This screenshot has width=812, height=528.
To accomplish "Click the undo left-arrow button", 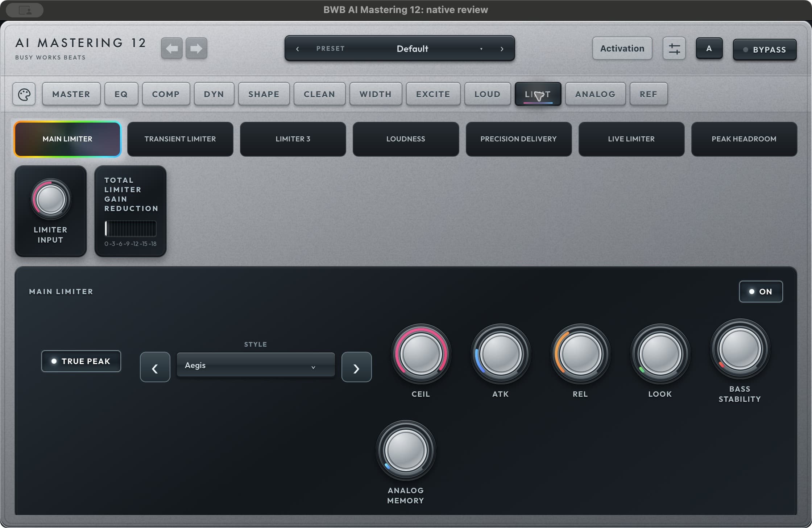I will 172,48.
